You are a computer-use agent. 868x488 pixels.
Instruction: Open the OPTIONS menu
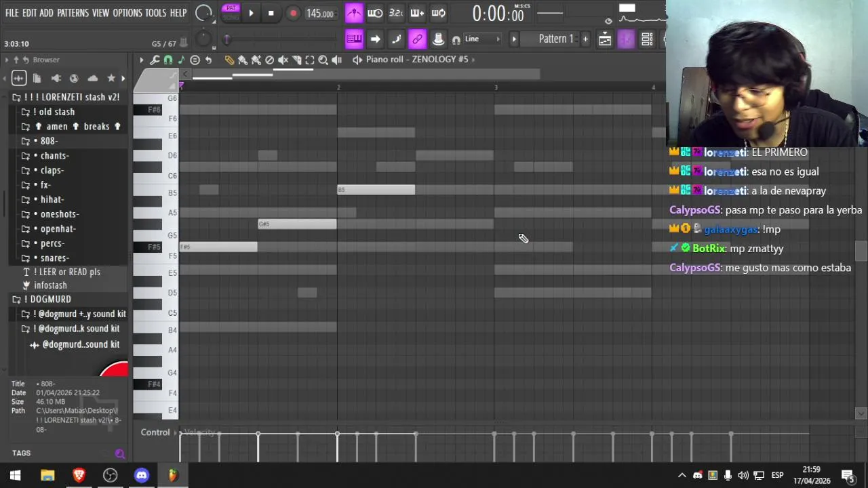coord(127,13)
